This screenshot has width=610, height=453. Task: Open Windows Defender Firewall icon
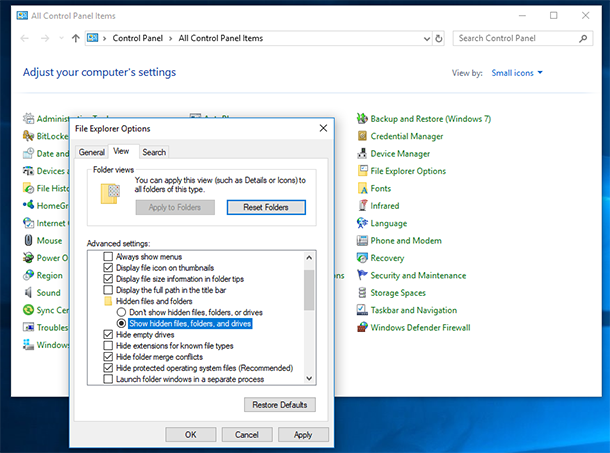point(362,327)
